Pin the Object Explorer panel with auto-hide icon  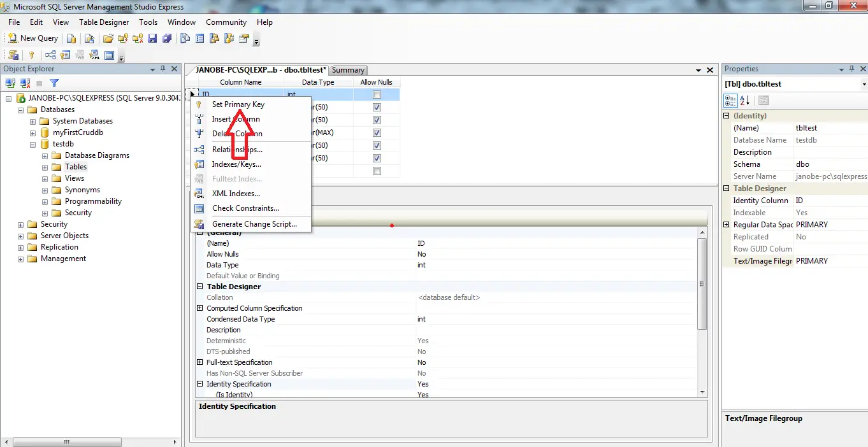pyautogui.click(x=163, y=69)
